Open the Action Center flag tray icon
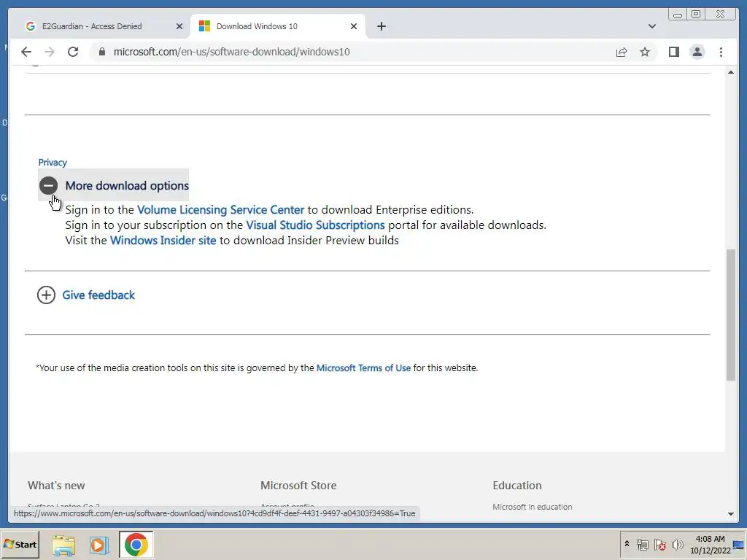The height and width of the screenshot is (560, 747). [659, 545]
